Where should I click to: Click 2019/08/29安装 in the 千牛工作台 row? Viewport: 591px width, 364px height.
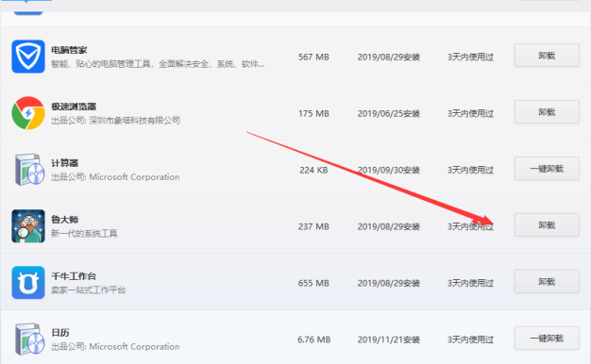tap(389, 283)
